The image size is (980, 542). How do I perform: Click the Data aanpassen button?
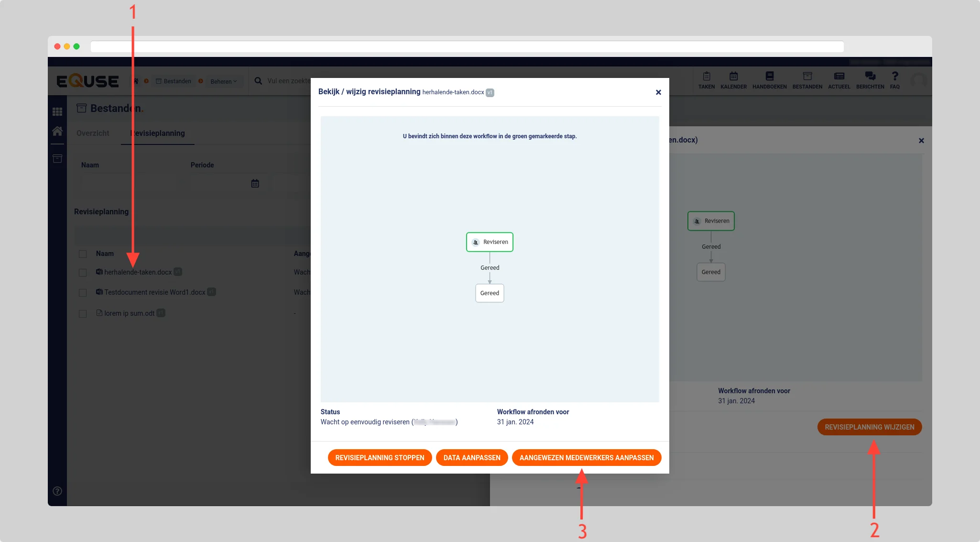(x=472, y=458)
